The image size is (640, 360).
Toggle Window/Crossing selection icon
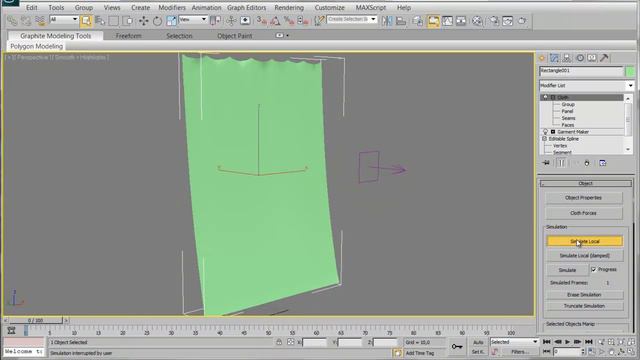(128, 20)
